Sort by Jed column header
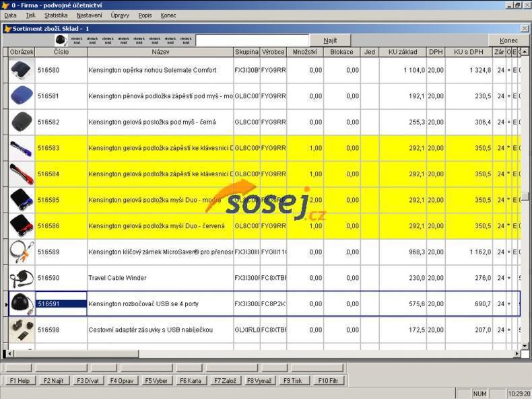Viewport: 532px width, 399px height. pos(370,52)
